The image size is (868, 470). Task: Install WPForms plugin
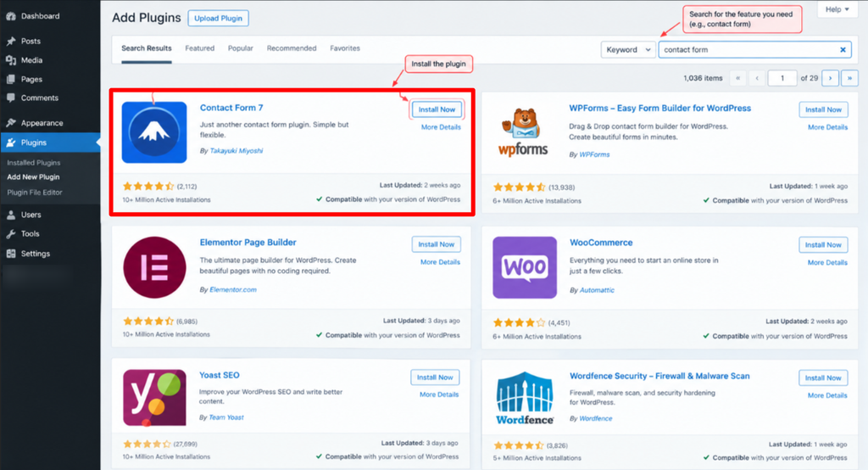823,109
